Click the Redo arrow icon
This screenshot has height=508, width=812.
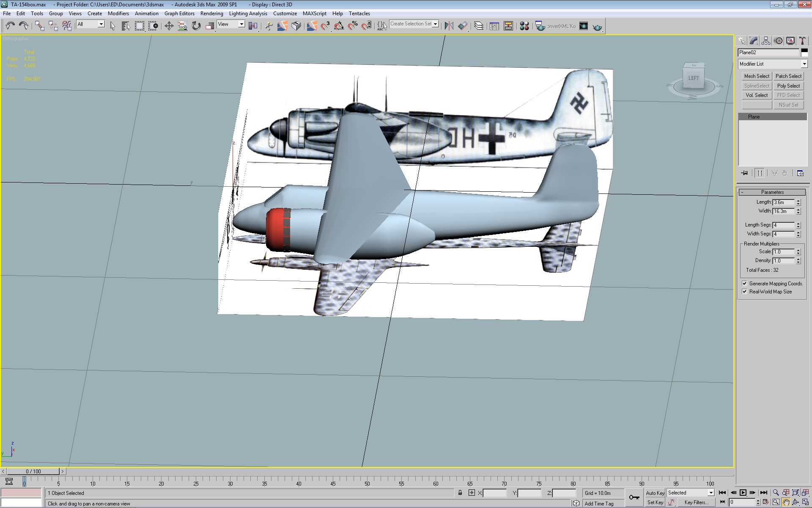coord(24,26)
